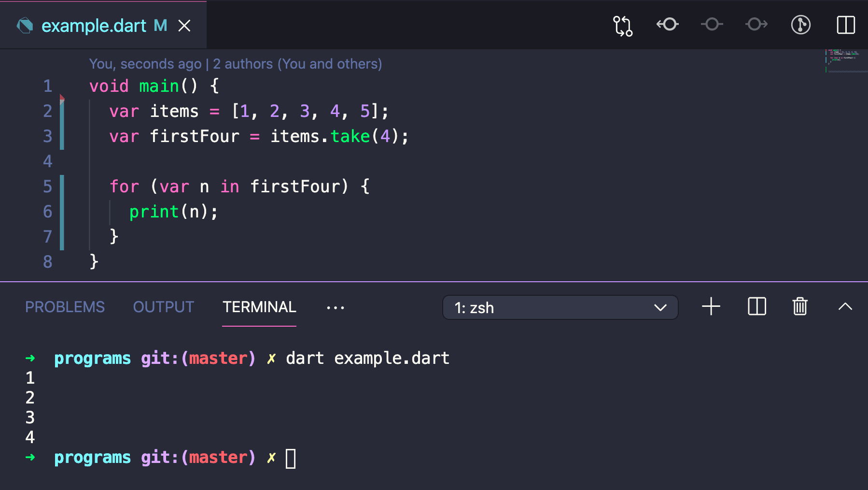The height and width of the screenshot is (490, 868).
Task: Kill the terminal using the trash icon
Action: click(x=799, y=306)
